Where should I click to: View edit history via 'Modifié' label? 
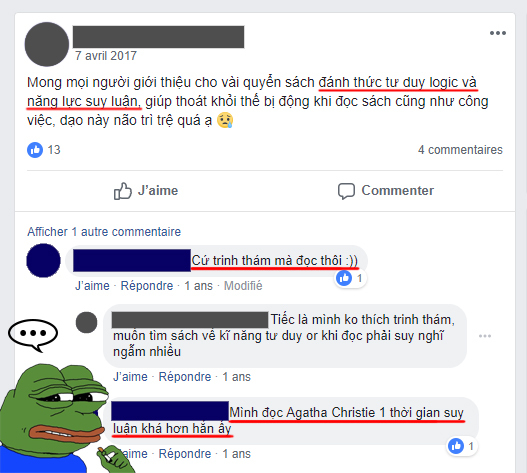[x=243, y=286]
